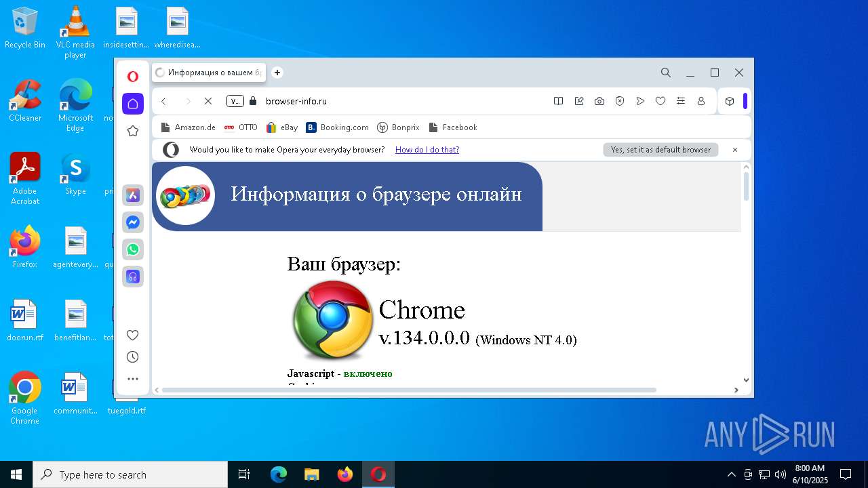Screen dimensions: 868x488
Task: Open Pinboards heart icon in sidebar
Action: (133, 335)
